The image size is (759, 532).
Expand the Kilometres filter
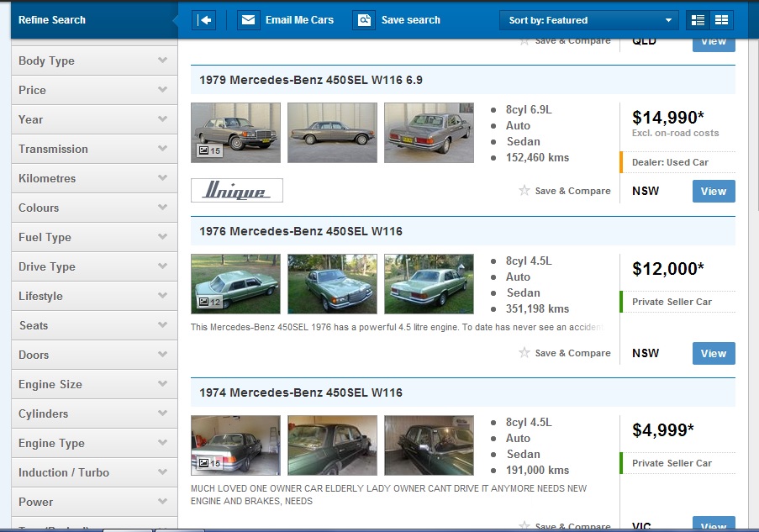point(94,178)
